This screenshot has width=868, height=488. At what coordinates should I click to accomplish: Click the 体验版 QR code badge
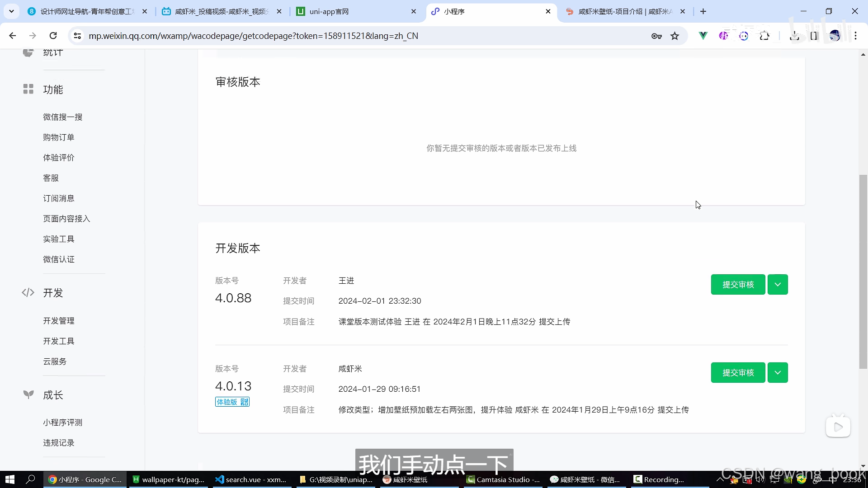pyautogui.click(x=232, y=402)
